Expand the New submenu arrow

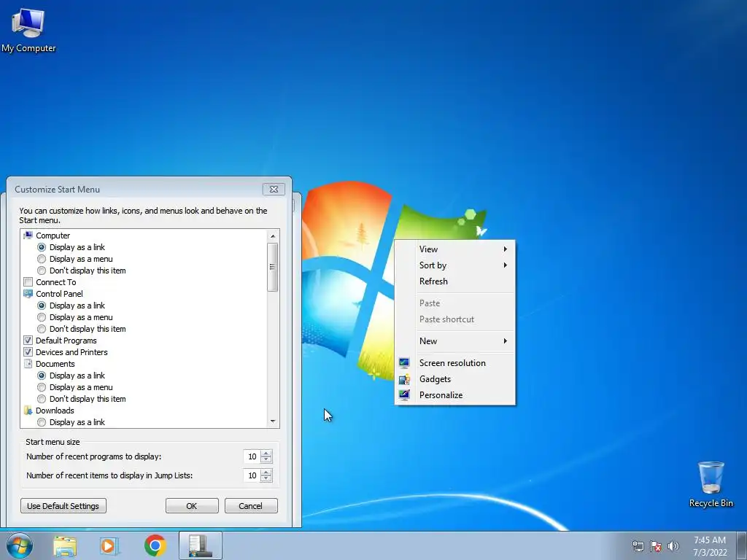[x=506, y=341]
